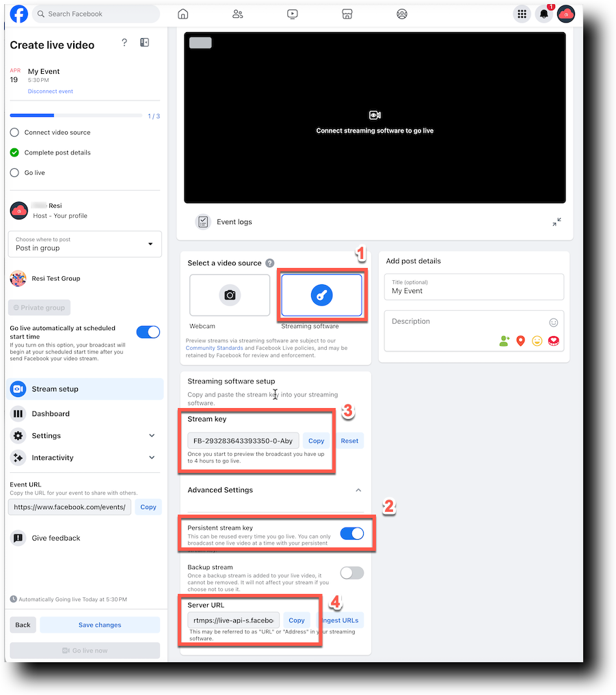
Task: Copy the Stream key
Action: pos(316,441)
